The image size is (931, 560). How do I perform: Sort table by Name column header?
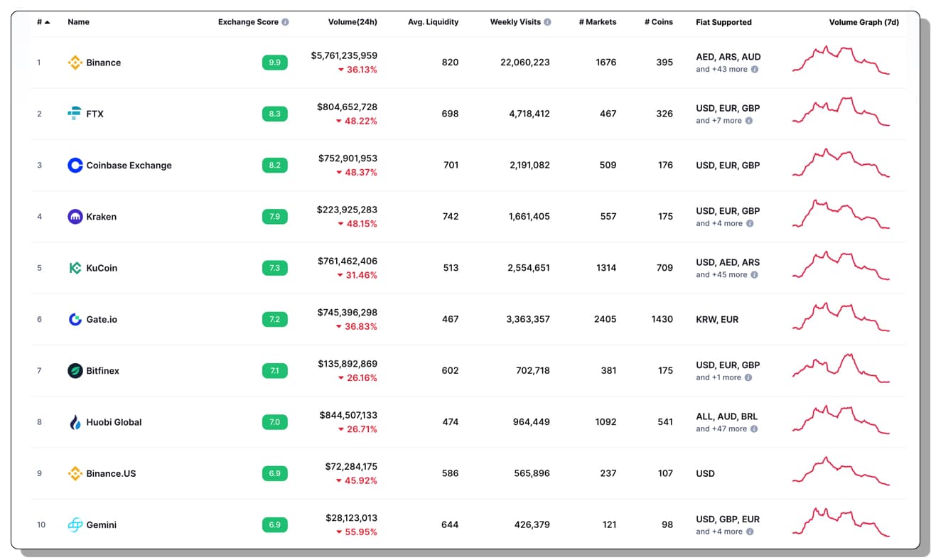78,22
